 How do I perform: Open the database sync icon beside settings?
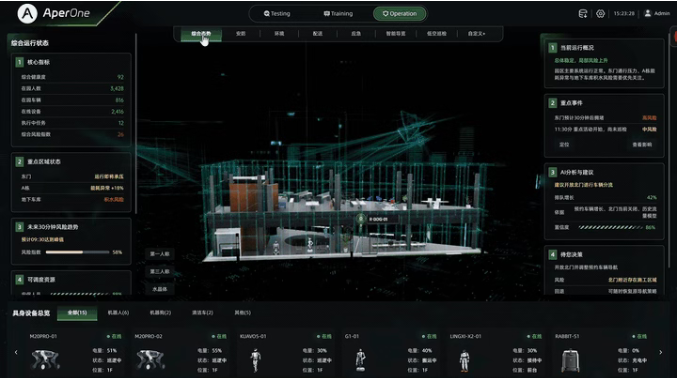pyautogui.click(x=582, y=14)
